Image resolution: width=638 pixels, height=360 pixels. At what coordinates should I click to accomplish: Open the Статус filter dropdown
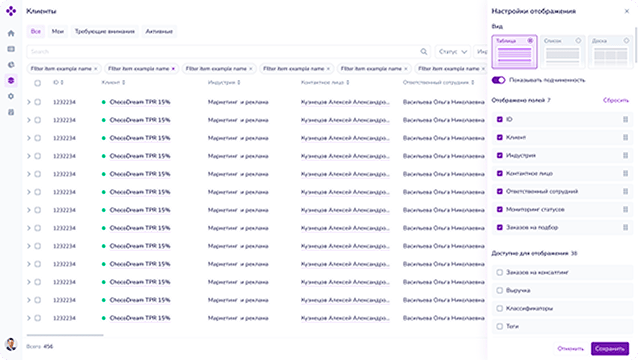point(453,52)
